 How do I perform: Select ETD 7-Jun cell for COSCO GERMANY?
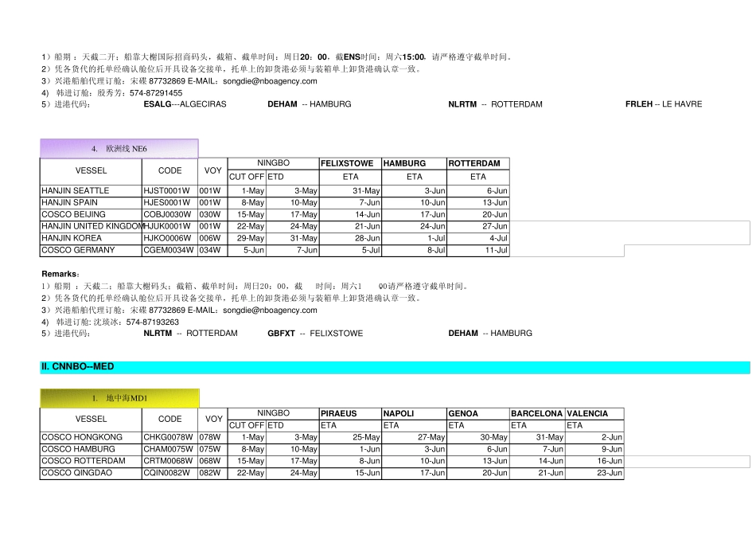(292, 250)
